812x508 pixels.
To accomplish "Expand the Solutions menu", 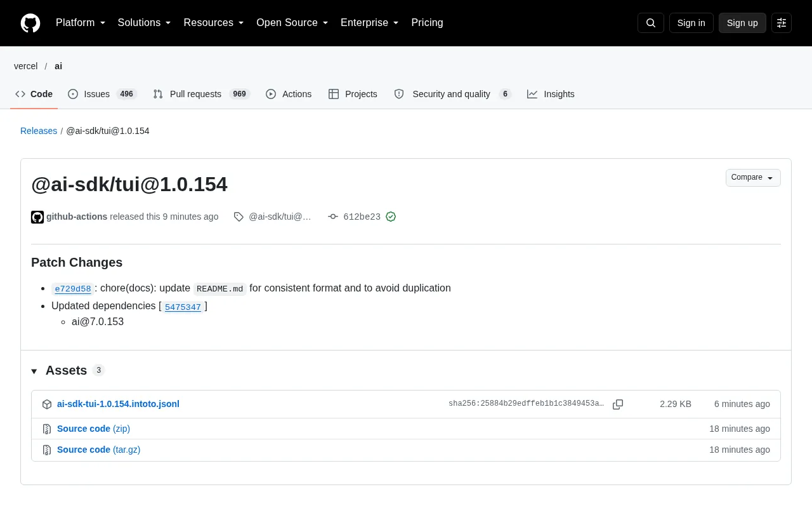I will tap(145, 23).
